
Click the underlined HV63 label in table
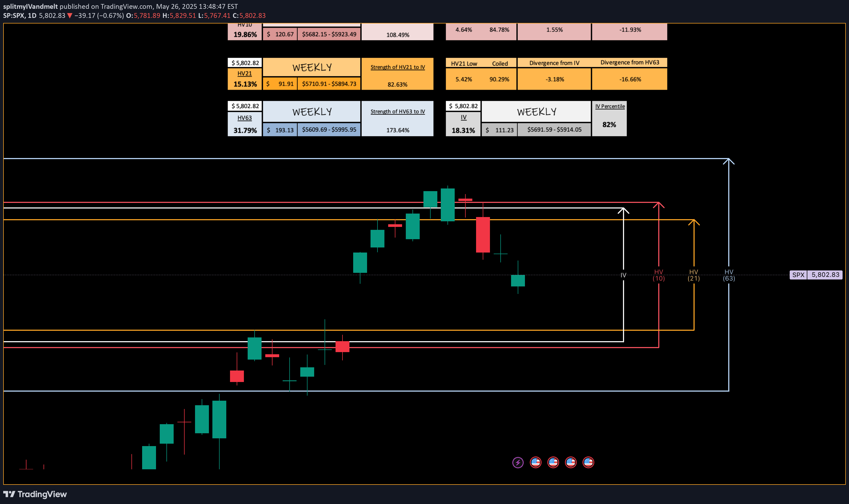244,118
